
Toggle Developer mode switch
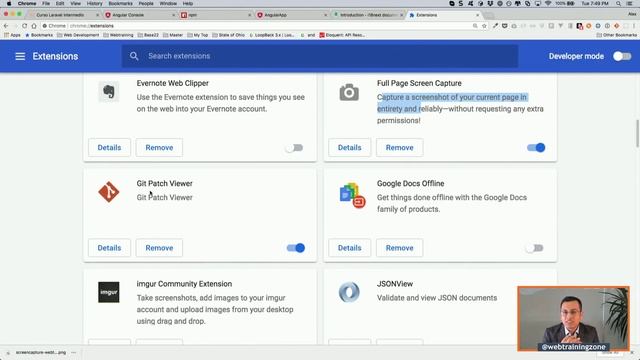click(x=622, y=56)
